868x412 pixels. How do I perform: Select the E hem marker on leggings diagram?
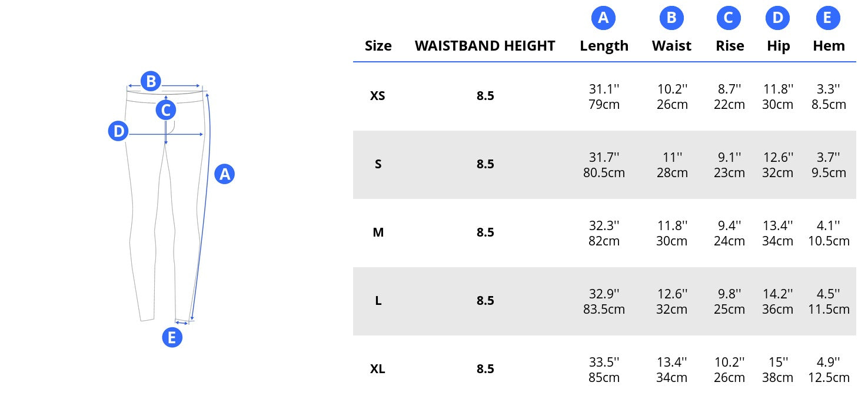172,337
